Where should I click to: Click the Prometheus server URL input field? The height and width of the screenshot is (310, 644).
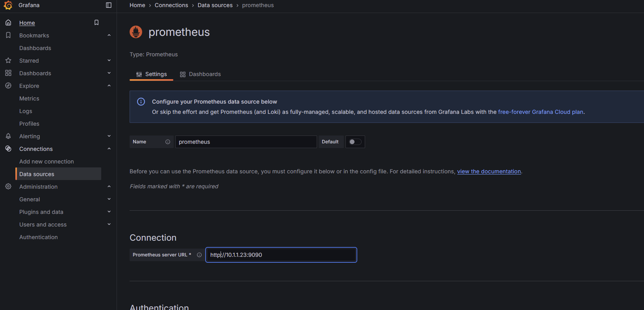[281, 255]
